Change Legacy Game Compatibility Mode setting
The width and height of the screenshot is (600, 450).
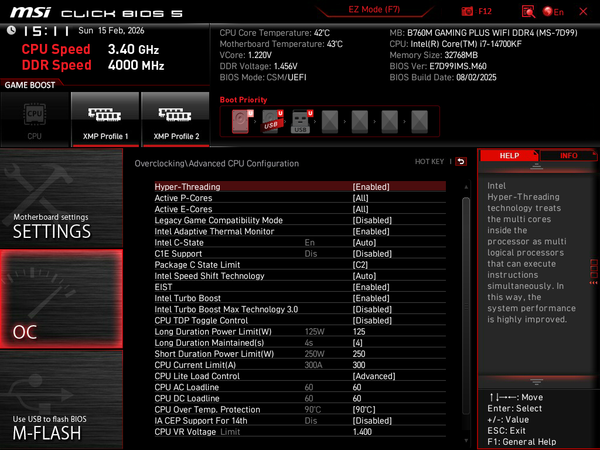click(x=300, y=220)
